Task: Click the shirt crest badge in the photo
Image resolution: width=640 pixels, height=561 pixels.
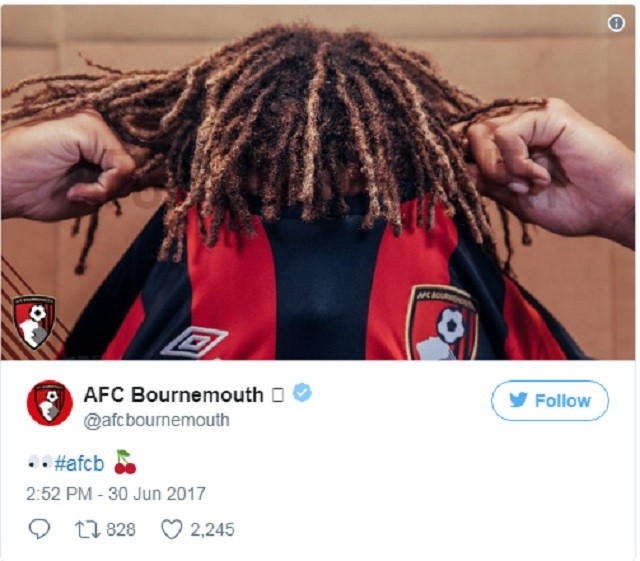Action: 442,323
